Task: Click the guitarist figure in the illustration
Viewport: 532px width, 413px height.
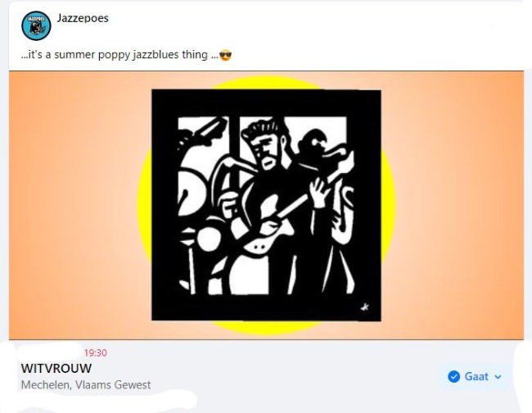Action: (x=272, y=190)
